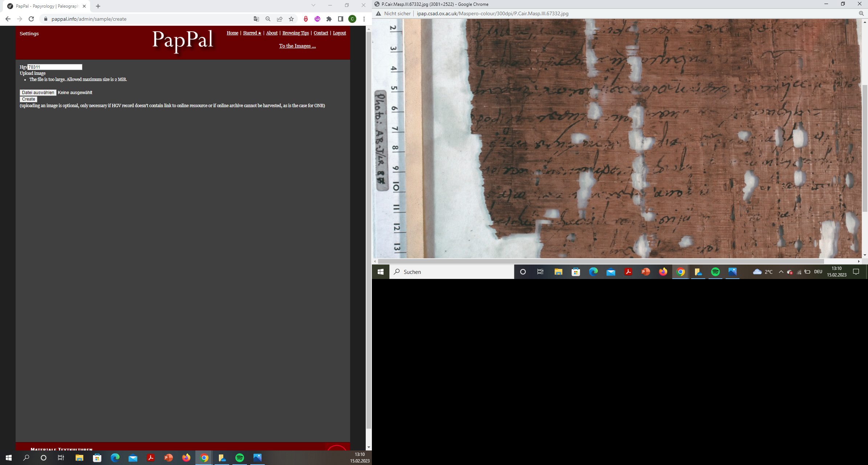Click the share page icon in the address bar
This screenshot has width=868, height=465.
pos(280,19)
